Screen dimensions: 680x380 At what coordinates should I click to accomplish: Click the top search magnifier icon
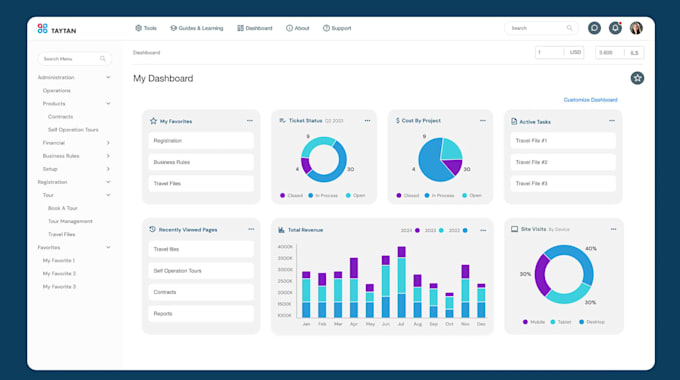click(x=569, y=28)
